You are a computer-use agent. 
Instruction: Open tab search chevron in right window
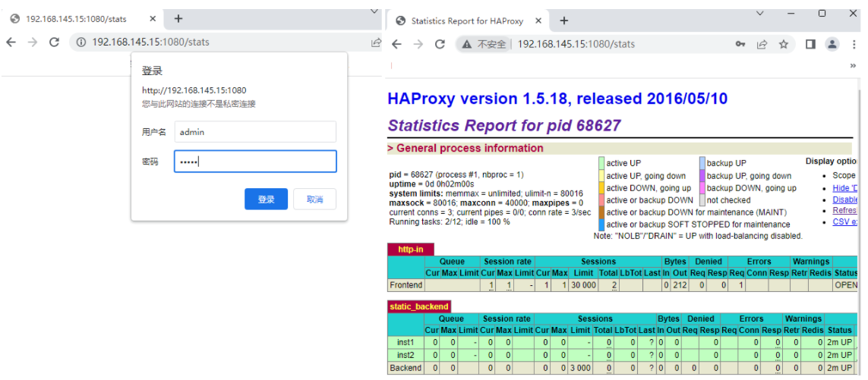[760, 14]
